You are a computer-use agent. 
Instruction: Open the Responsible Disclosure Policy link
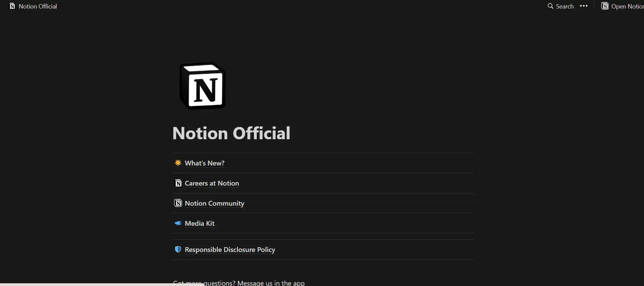point(230,250)
